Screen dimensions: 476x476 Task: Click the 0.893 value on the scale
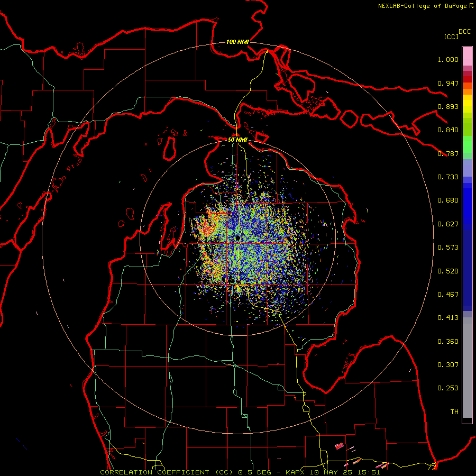pos(448,106)
